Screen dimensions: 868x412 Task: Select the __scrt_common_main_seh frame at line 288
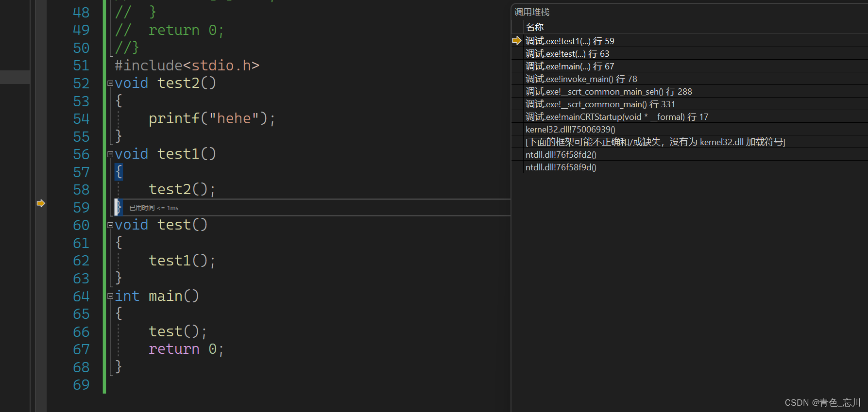[608, 92]
